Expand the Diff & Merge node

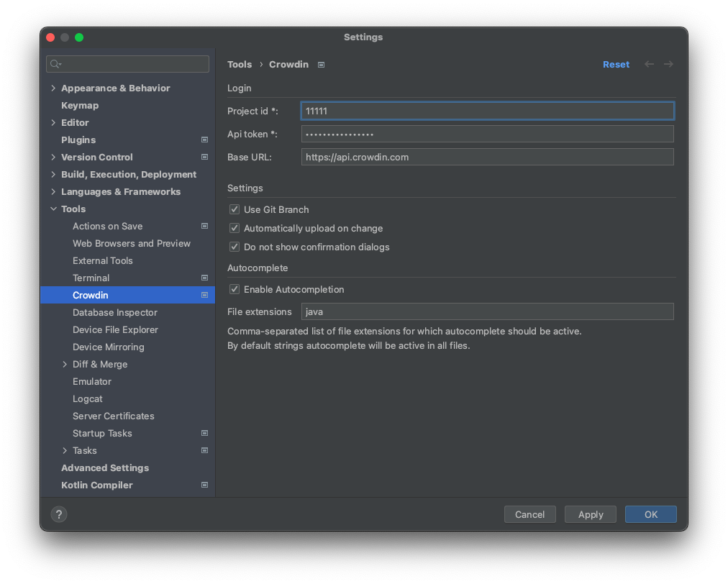point(65,365)
